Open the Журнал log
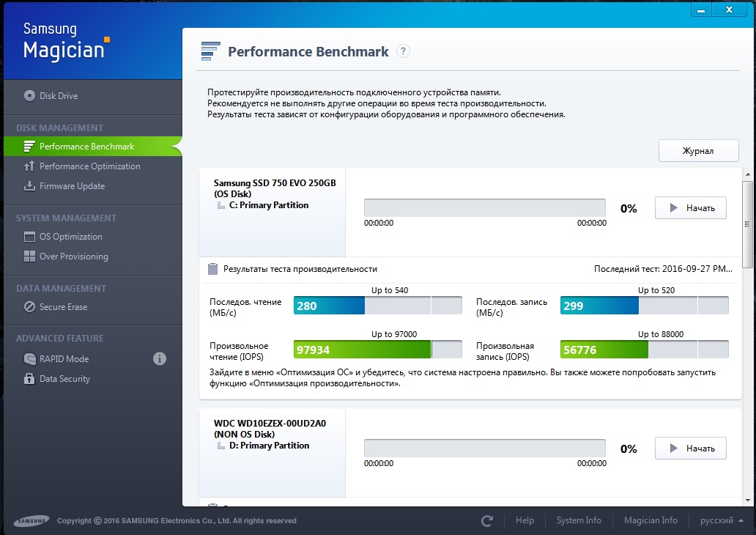Viewport: 756px width, 535px height. pyautogui.click(x=698, y=151)
